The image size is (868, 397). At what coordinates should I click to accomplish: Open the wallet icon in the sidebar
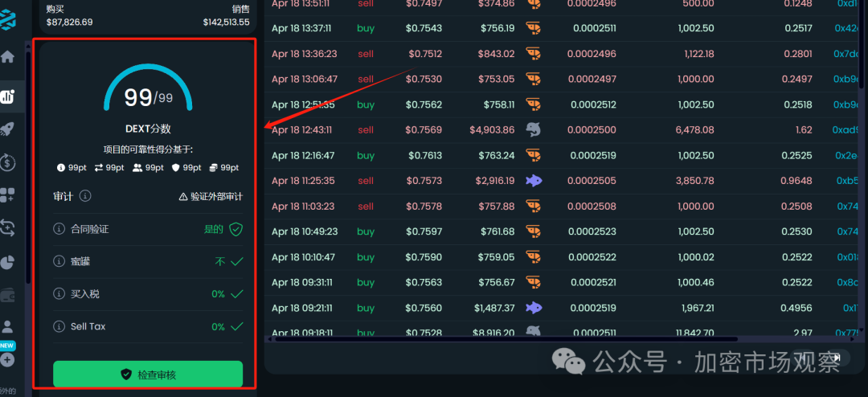coord(6,295)
